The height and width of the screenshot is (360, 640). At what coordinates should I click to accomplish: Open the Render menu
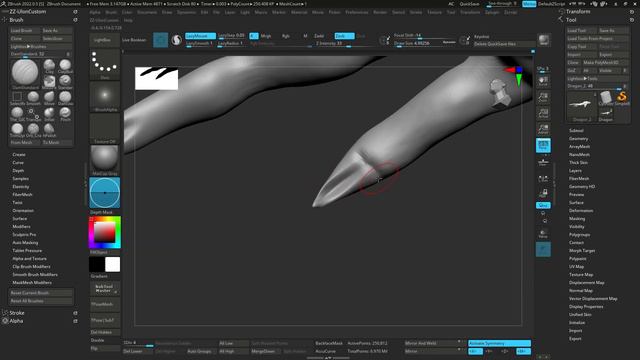click(380, 12)
